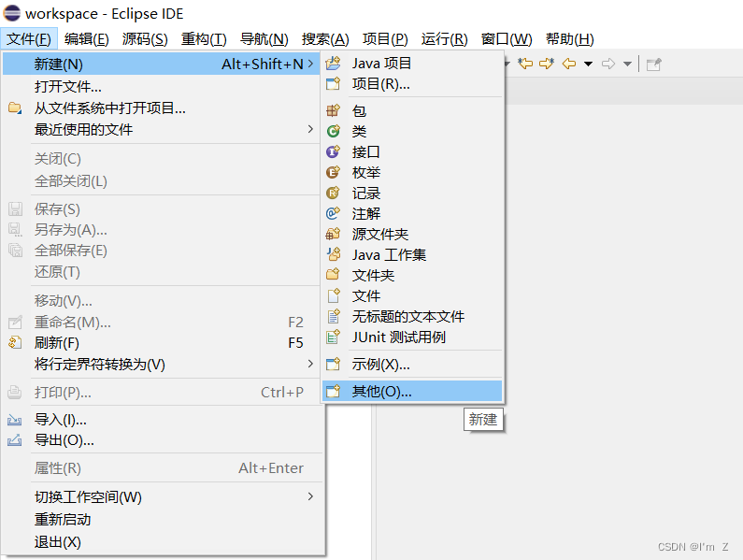Image resolution: width=743 pixels, height=560 pixels.
Task: Select the JUnit 测试用例 text label
Action: [x=398, y=337]
